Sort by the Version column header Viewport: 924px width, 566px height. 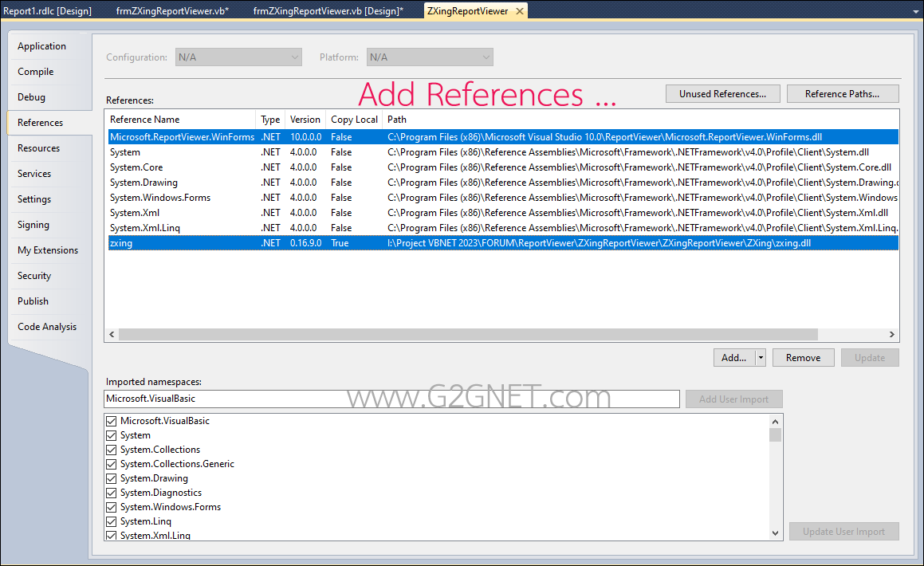(x=305, y=120)
